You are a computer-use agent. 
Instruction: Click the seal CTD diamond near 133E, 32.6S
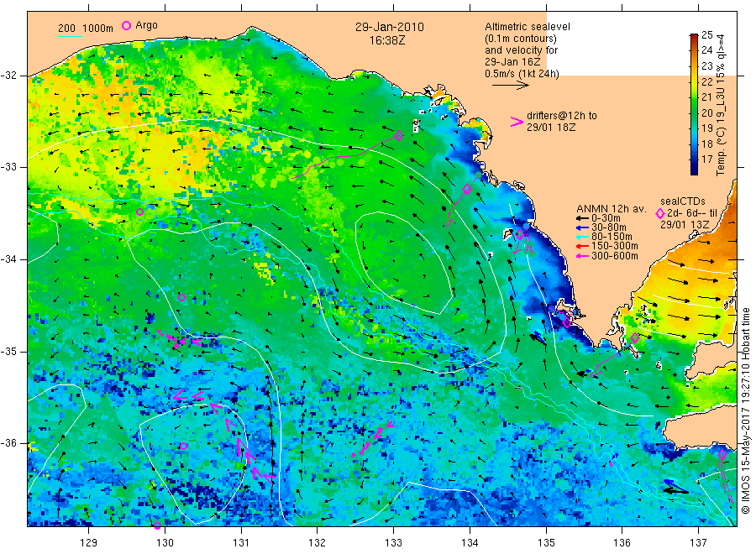coord(399,135)
